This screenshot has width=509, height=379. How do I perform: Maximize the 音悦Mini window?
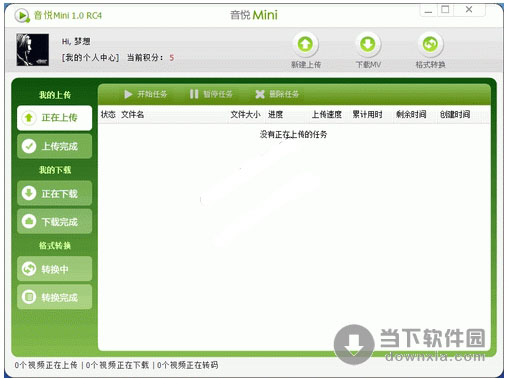(x=445, y=10)
